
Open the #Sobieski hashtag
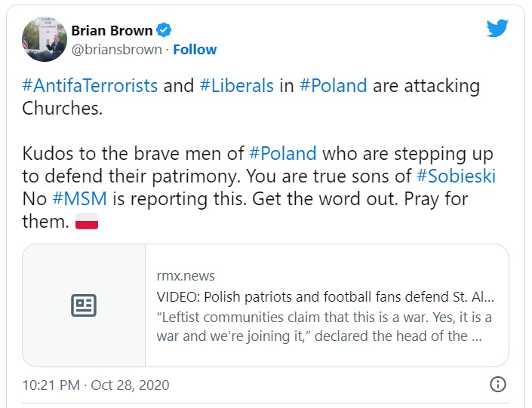(456, 176)
